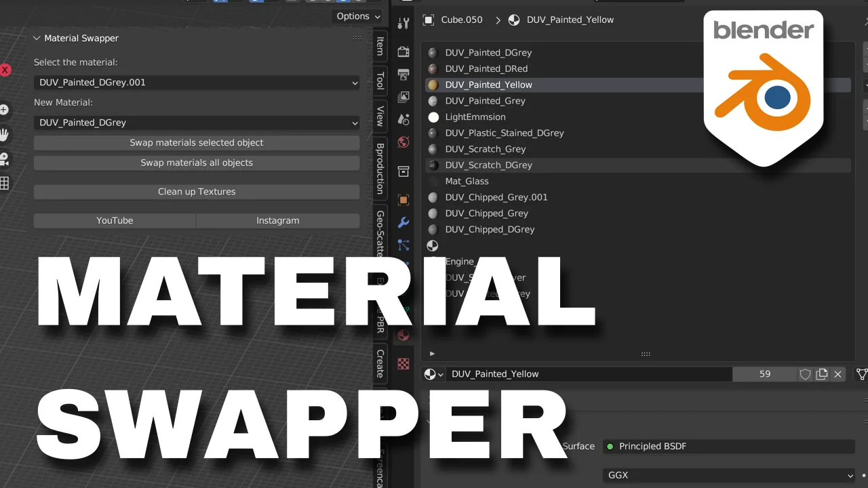This screenshot has width=868, height=488.
Task: Open the World properties globe icon
Action: 403,142
